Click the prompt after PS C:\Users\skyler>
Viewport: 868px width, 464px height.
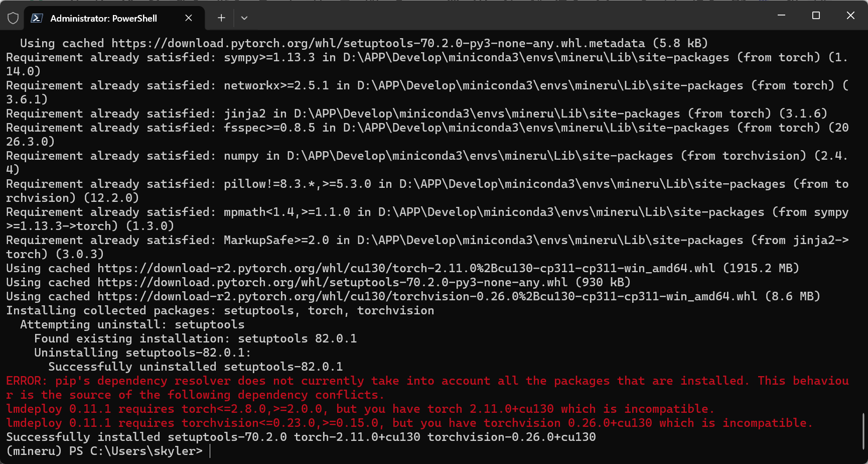210,451
